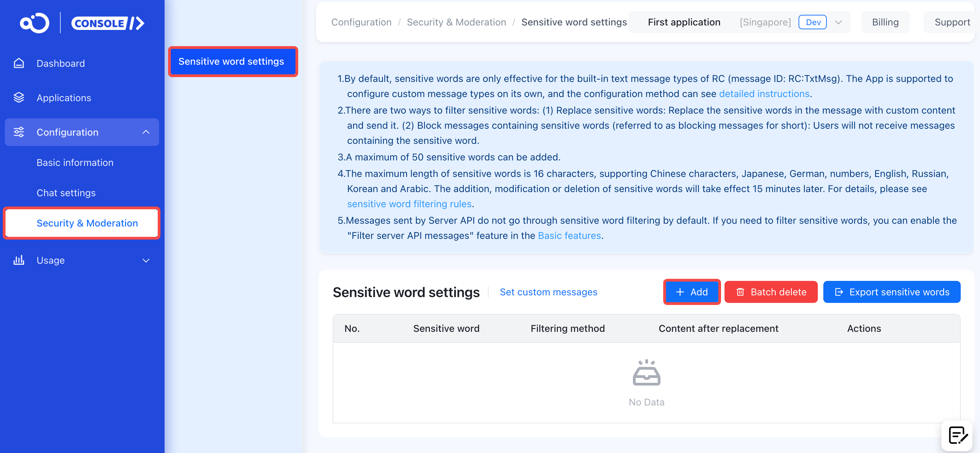Viewport: 980px width, 453px height.
Task: Click the trash icon on Batch delete
Action: (740, 292)
